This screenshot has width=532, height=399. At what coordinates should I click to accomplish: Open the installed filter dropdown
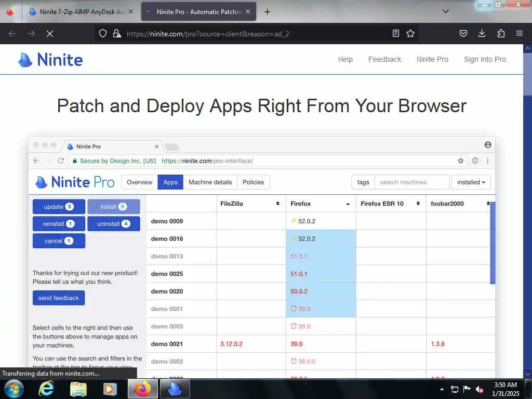point(471,182)
